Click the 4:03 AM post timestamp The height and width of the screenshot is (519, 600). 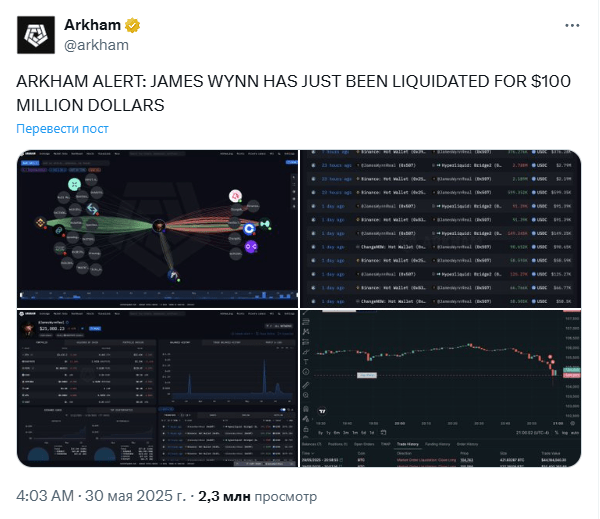[45, 496]
